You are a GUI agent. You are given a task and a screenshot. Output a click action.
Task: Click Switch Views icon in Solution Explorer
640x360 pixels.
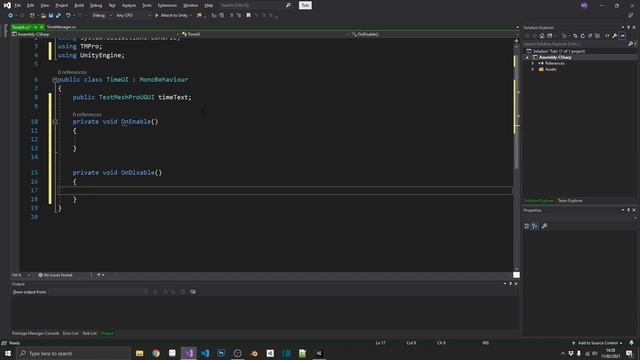click(550, 36)
